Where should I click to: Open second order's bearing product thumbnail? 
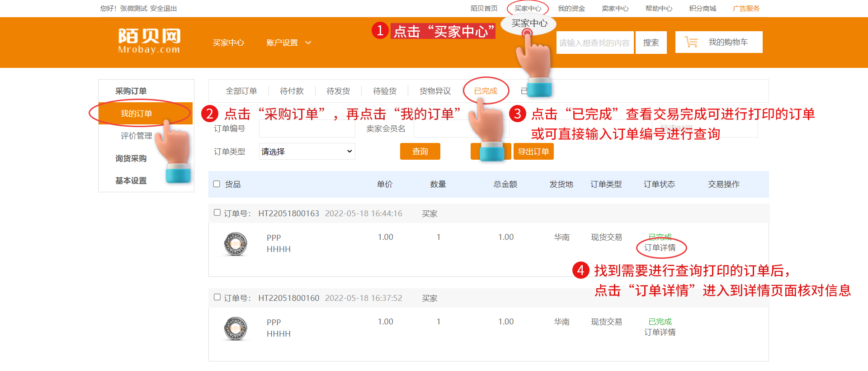click(236, 329)
